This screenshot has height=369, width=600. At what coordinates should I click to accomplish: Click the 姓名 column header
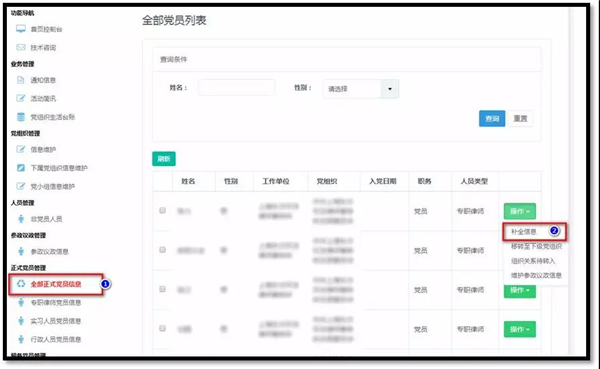pos(188,181)
